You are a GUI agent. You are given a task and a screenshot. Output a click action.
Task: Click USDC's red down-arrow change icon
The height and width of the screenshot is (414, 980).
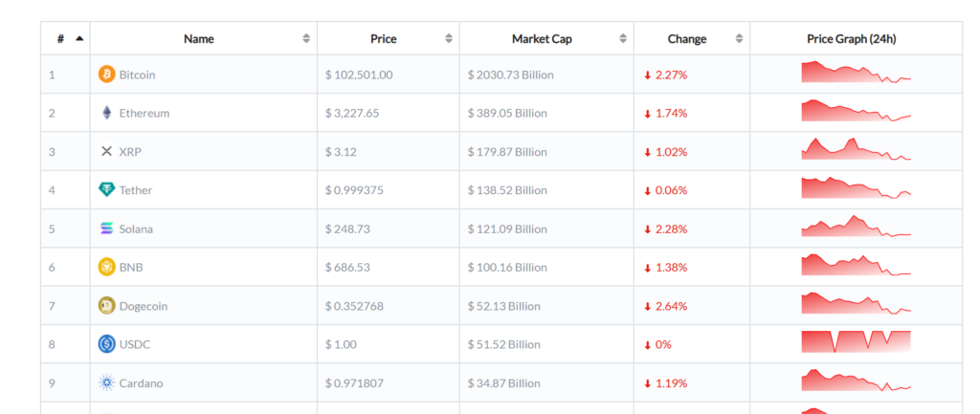pos(648,345)
